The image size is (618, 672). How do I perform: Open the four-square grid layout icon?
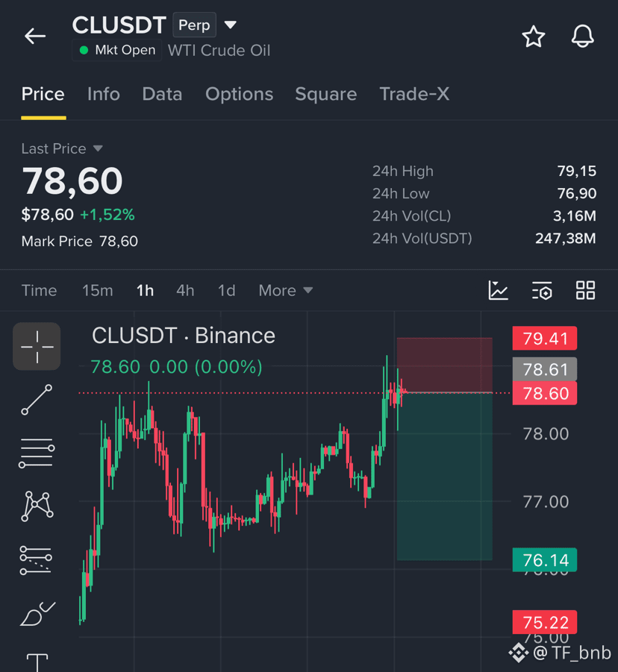point(585,291)
